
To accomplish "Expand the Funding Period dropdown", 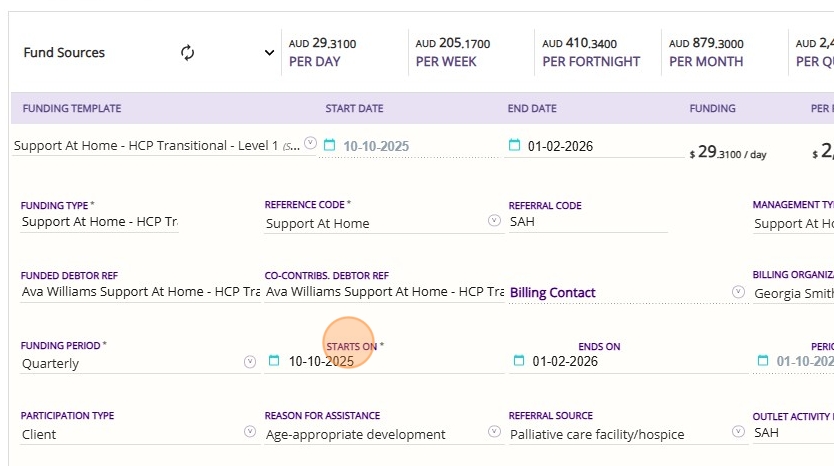I will pyautogui.click(x=250, y=362).
